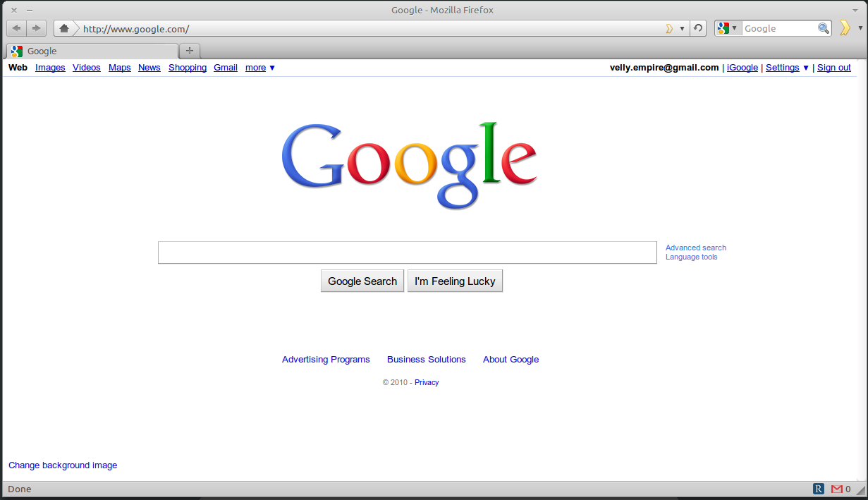Open the dropdown arrow beside the yellow chevron
This screenshot has height=500, width=868.
pos(860,28)
